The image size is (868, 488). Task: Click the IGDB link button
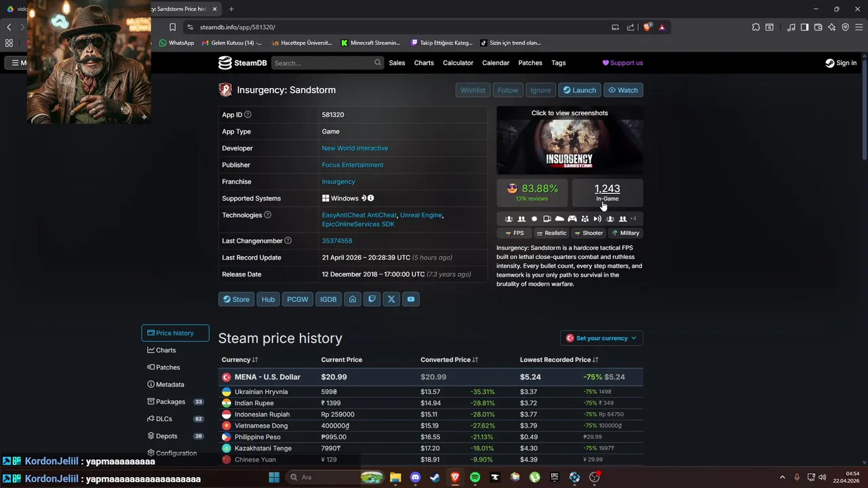pyautogui.click(x=328, y=299)
